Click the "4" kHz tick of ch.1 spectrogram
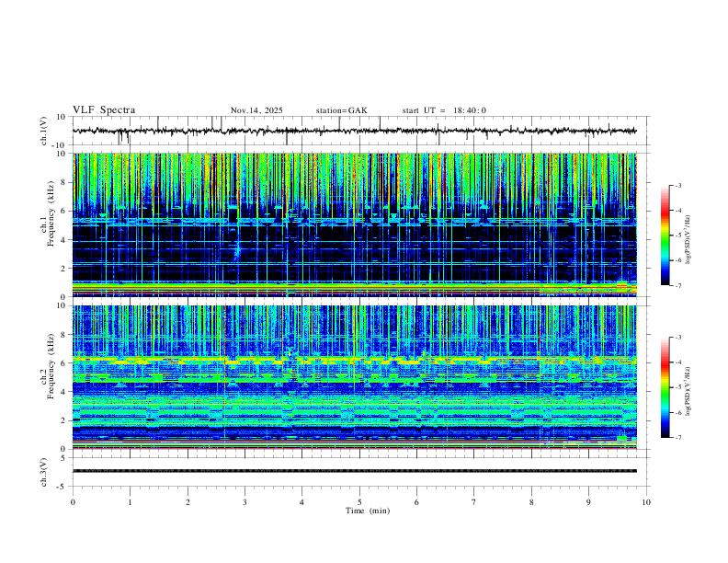The image size is (728, 563). pos(63,240)
